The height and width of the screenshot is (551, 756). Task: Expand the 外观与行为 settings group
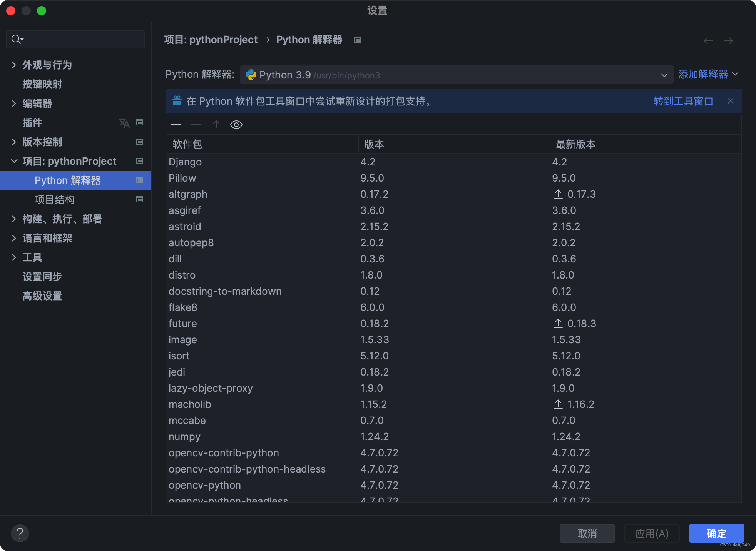[14, 65]
